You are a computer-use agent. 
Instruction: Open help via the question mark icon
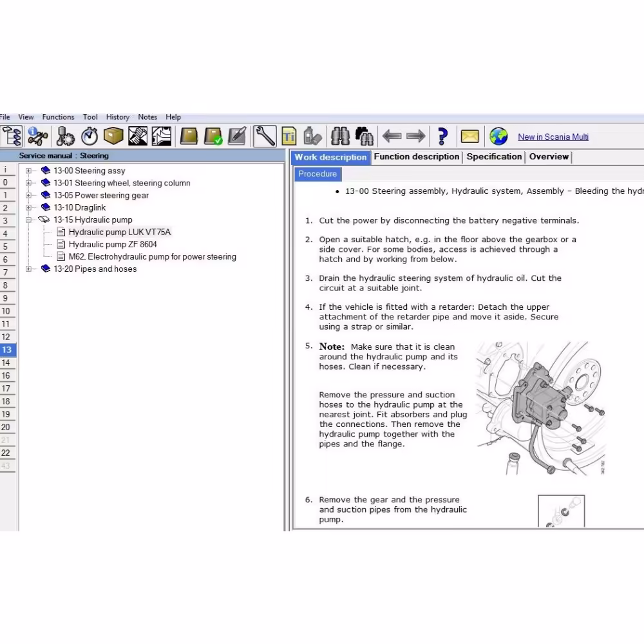click(x=442, y=137)
